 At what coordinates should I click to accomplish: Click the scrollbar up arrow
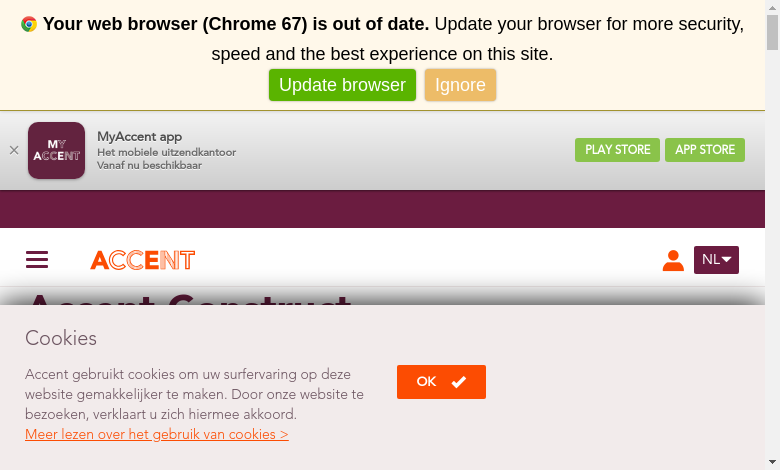pos(772,7)
